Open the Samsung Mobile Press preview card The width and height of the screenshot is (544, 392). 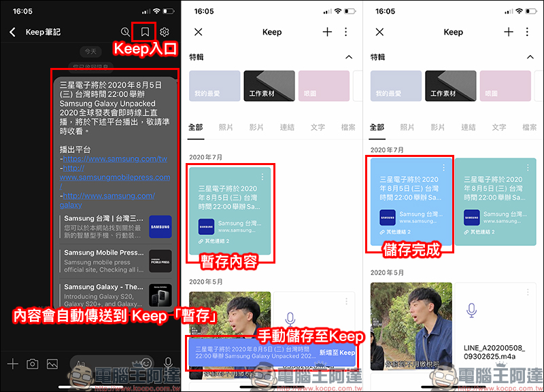116,261
